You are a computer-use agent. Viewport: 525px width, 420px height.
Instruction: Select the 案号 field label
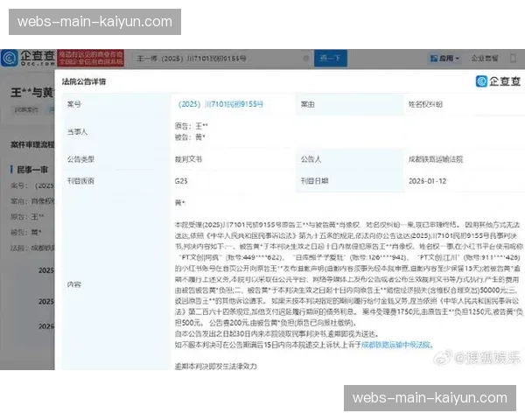[x=74, y=104]
